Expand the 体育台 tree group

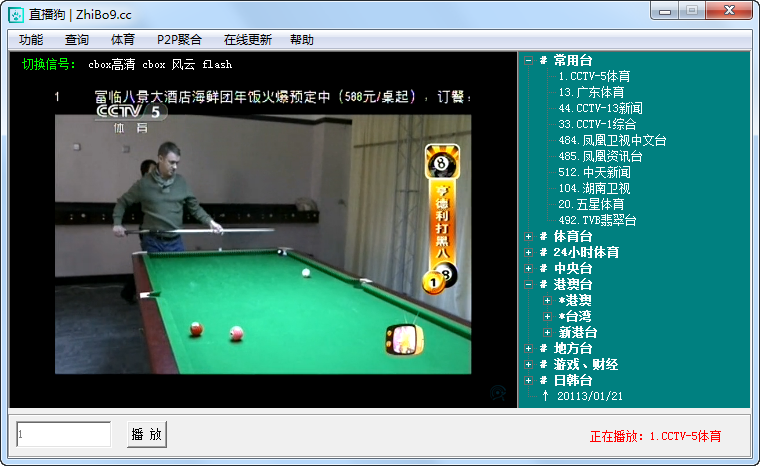pos(528,237)
